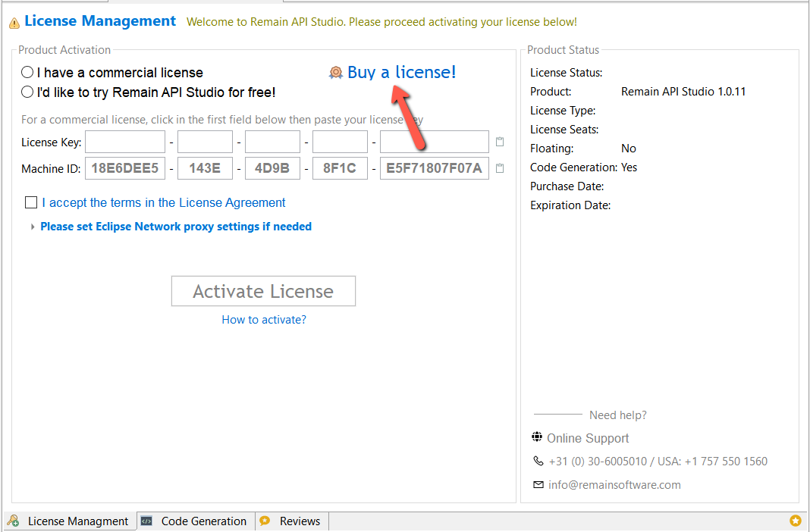
Task: Click the Machine ID field showing 4D9B
Action: pos(273,168)
